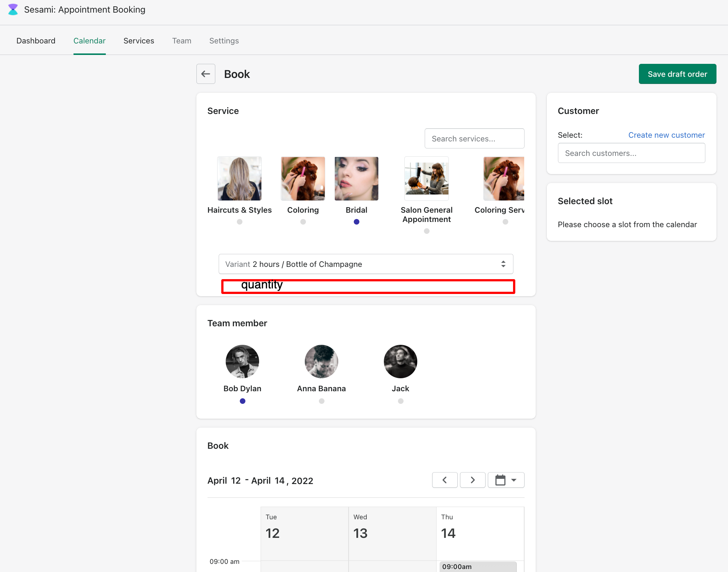Click the Coloring service thumbnail
Viewport: 728px width, 572px height.
click(303, 179)
